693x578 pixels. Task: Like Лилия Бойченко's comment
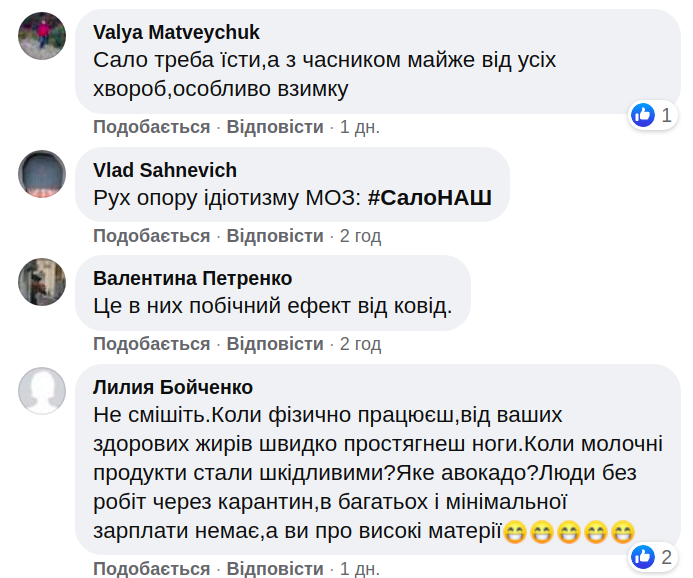pyautogui.click(x=152, y=569)
